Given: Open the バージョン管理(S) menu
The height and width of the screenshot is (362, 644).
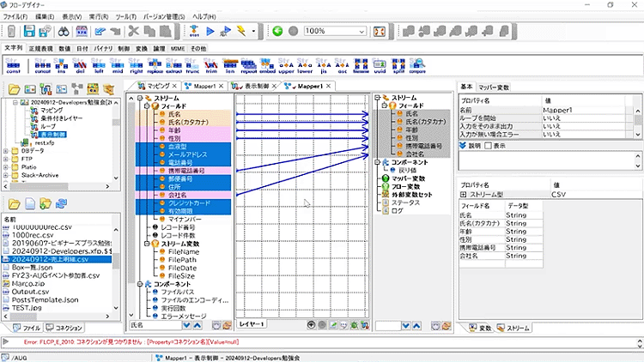Looking at the screenshot, I should (x=164, y=17).
